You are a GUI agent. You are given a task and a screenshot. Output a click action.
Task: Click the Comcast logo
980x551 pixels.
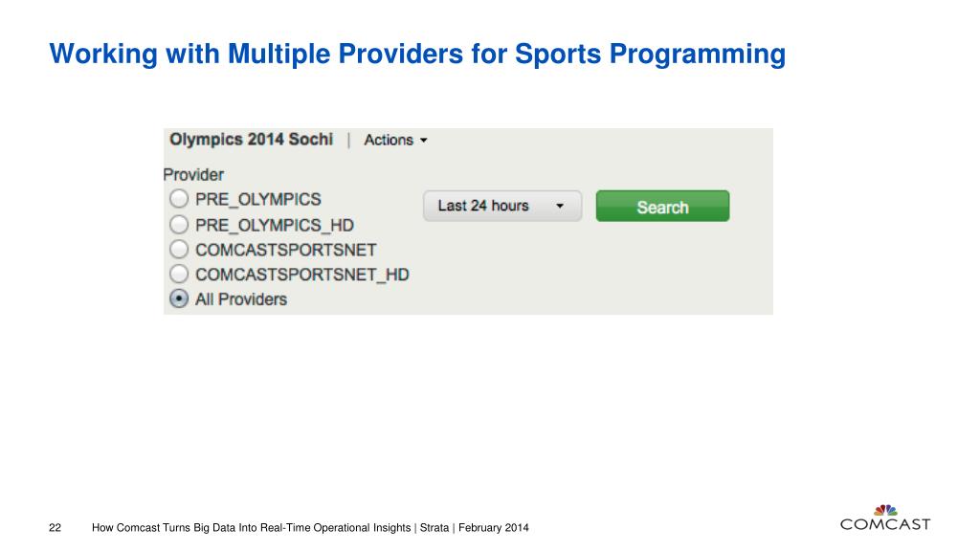point(885,518)
